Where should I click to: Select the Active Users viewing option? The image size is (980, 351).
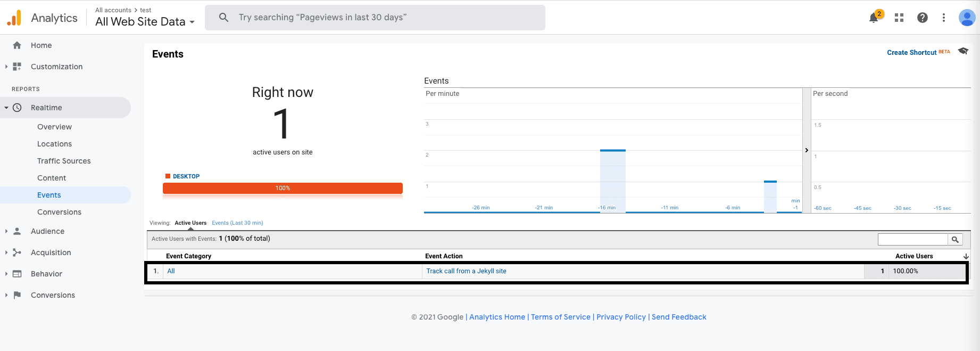[x=190, y=223]
